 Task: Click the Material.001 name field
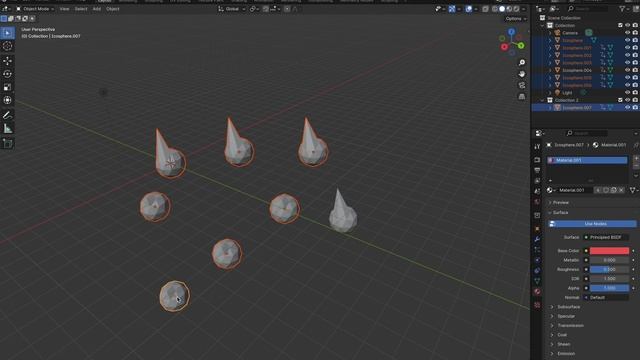pyautogui.click(x=576, y=190)
